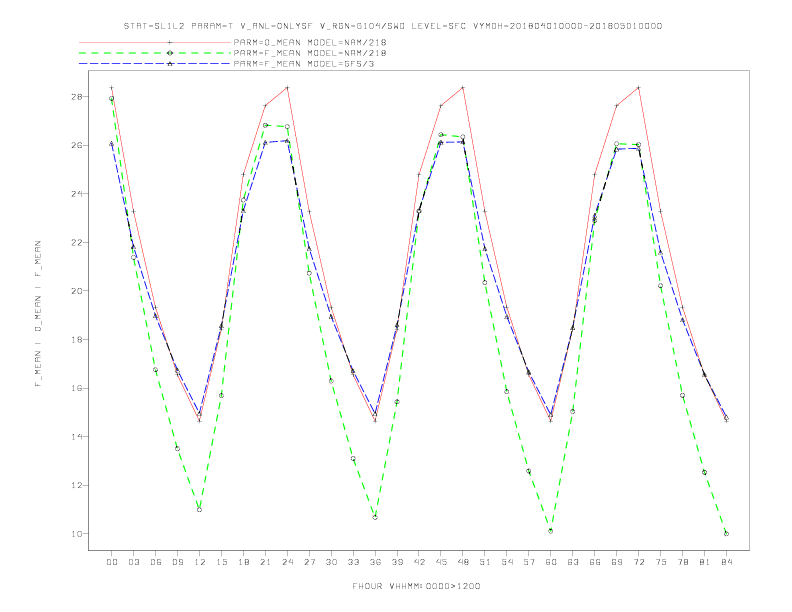Click x-axis forecast hour label 15
Viewport: 792px width, 612px height.
pos(221,562)
